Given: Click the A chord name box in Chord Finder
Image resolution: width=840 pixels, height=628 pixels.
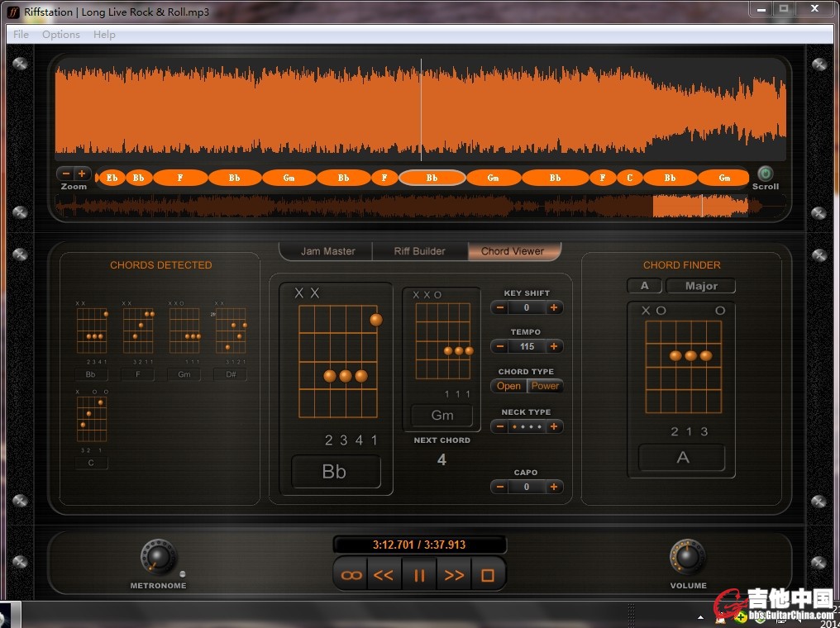Looking at the screenshot, I should coord(682,458).
